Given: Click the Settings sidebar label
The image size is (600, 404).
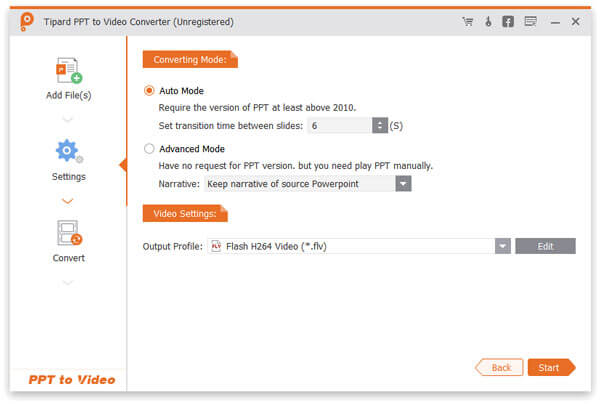Looking at the screenshot, I should pyautogui.click(x=69, y=177).
